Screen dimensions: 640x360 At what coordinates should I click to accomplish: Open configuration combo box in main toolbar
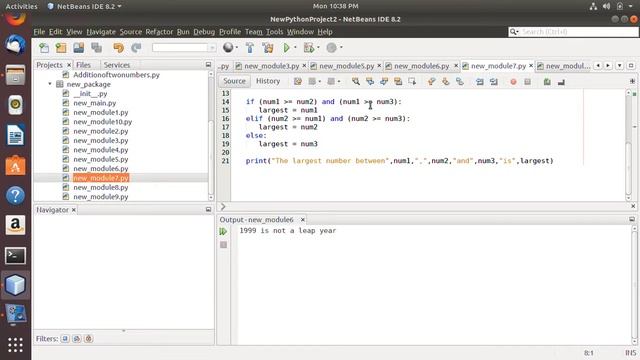pyautogui.click(x=184, y=48)
